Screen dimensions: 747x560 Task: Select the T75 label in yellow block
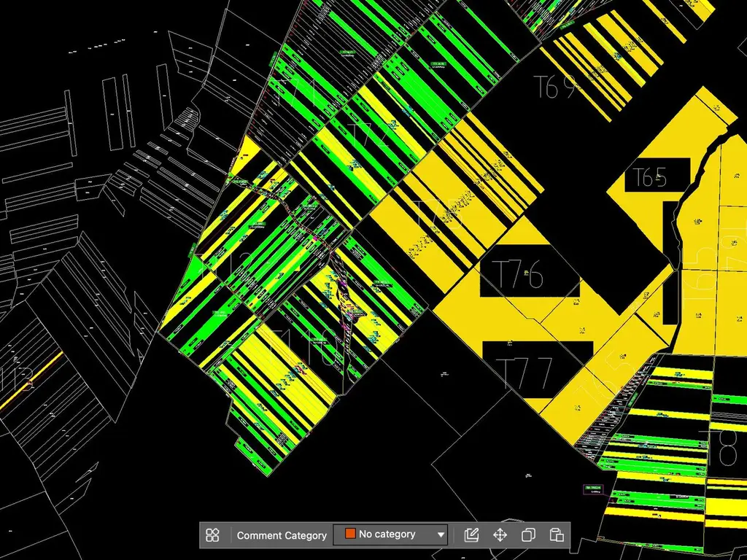tap(438, 214)
